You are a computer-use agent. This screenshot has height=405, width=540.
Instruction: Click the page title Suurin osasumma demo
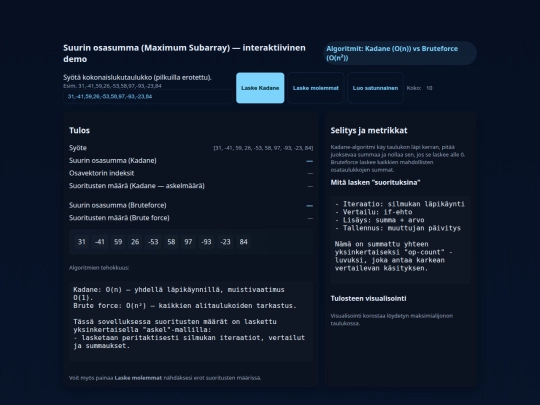[x=184, y=53]
